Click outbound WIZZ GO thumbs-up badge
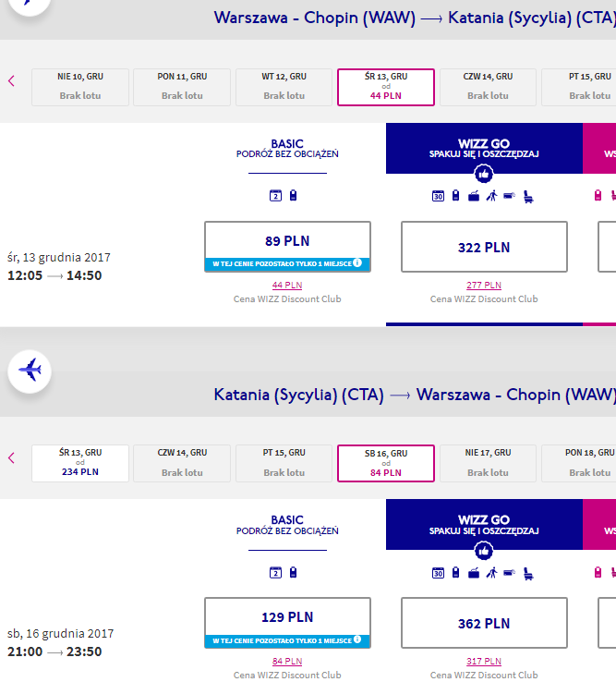 [x=483, y=174]
